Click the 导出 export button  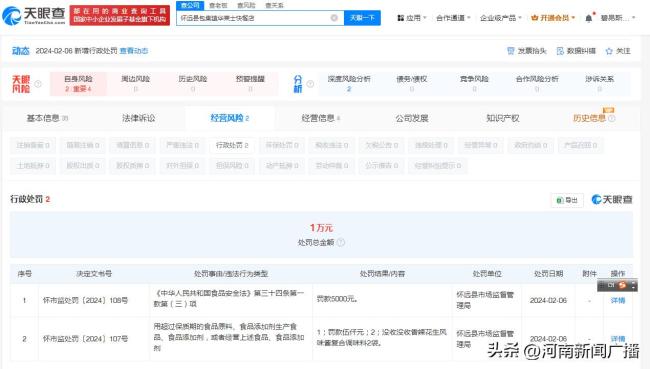click(x=567, y=200)
